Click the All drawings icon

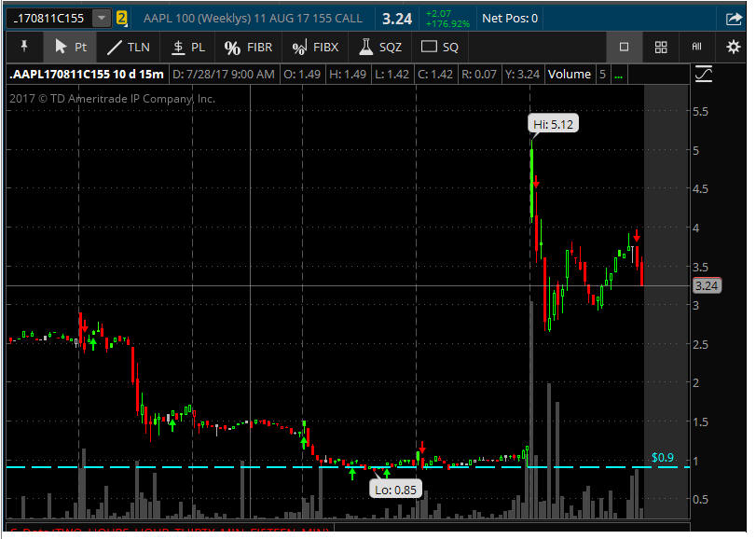tap(696, 47)
